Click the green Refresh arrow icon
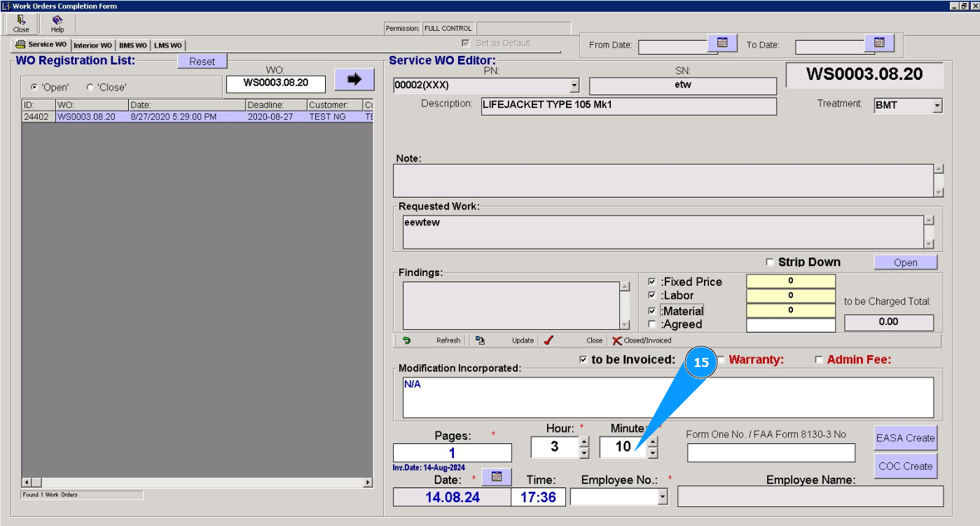The width and height of the screenshot is (980, 526). [407, 340]
